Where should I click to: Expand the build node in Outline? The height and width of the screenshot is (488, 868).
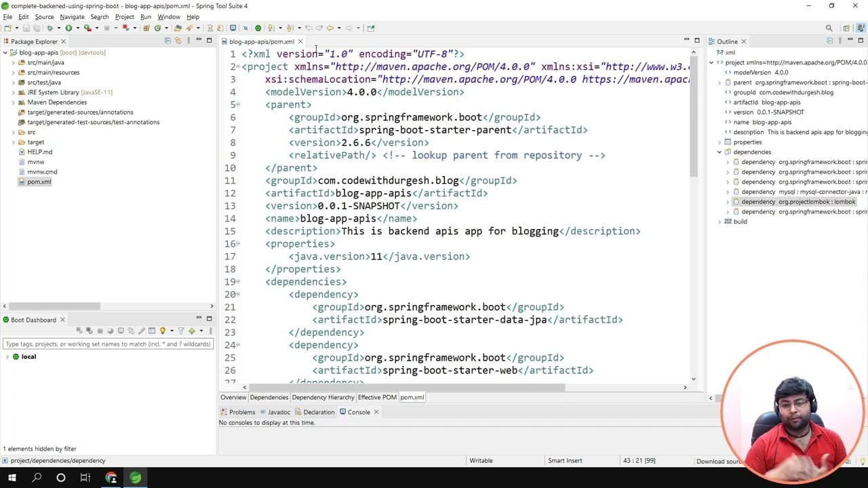pos(719,222)
